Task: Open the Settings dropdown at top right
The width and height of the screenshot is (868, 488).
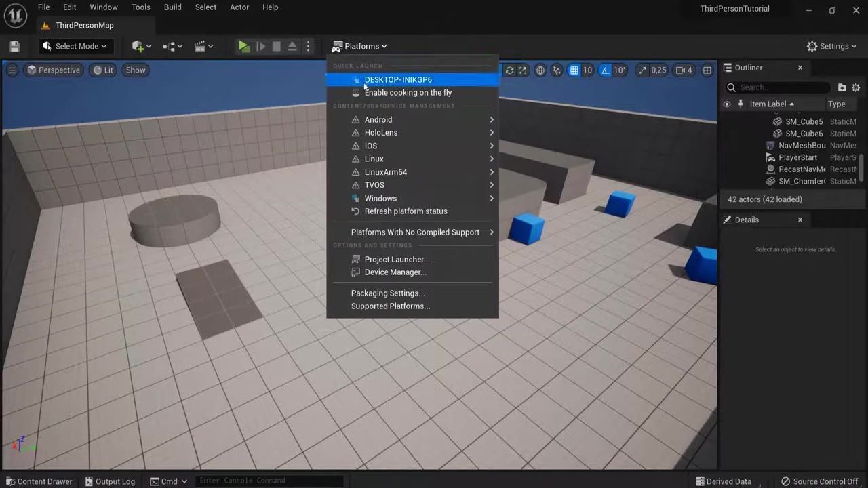Action: pos(831,46)
